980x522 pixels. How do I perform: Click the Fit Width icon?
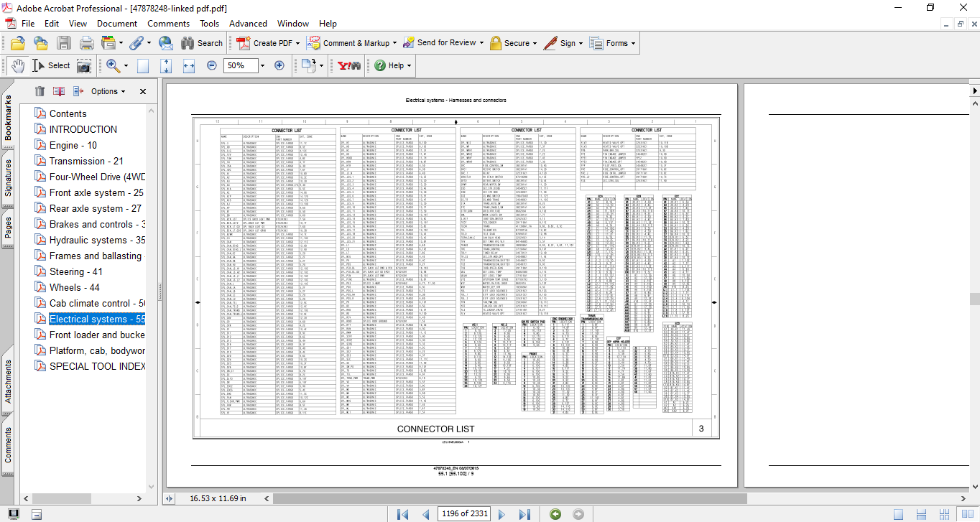coord(189,65)
